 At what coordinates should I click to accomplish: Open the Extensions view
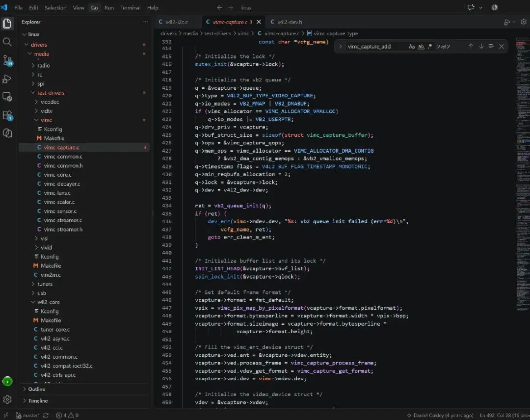(7, 116)
